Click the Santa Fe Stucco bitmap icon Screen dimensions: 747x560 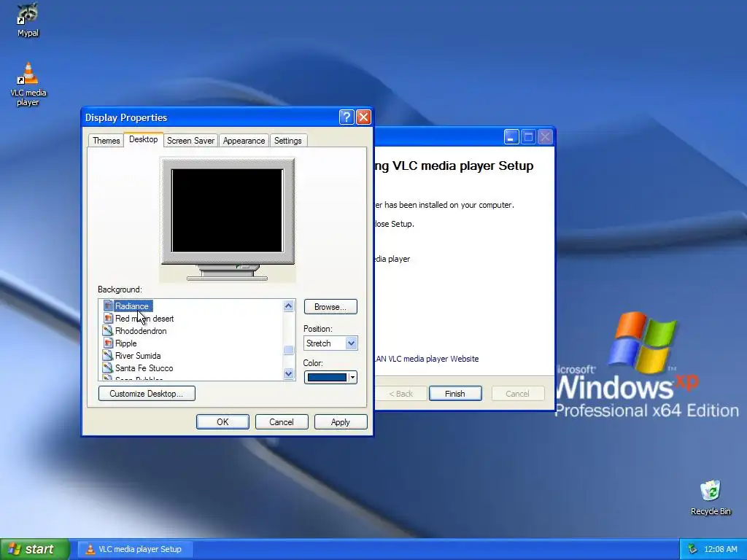point(108,367)
